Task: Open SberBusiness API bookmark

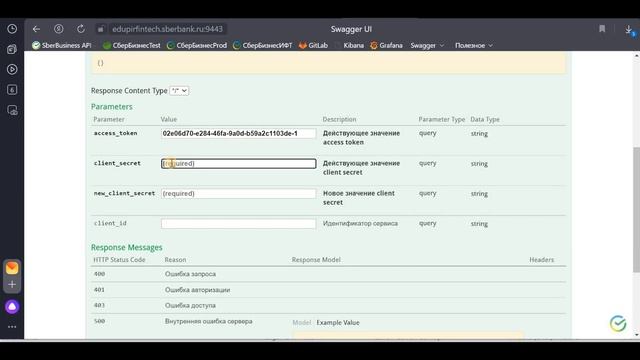Action: 62,45
